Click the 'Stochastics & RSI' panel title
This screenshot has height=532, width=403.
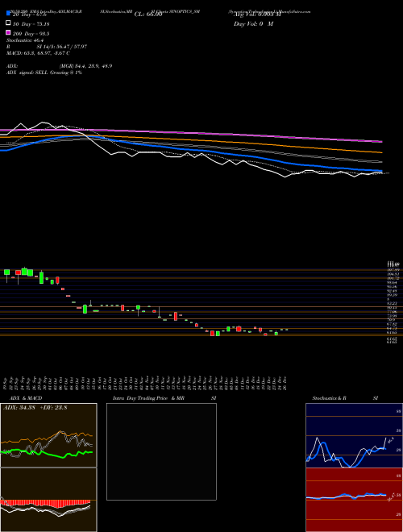pos(345,398)
